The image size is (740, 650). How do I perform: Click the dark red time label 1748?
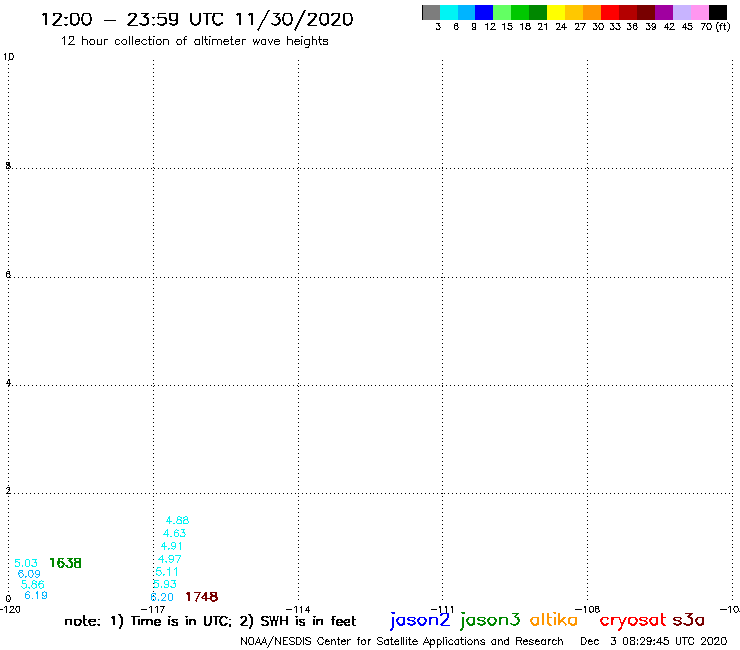point(202,597)
